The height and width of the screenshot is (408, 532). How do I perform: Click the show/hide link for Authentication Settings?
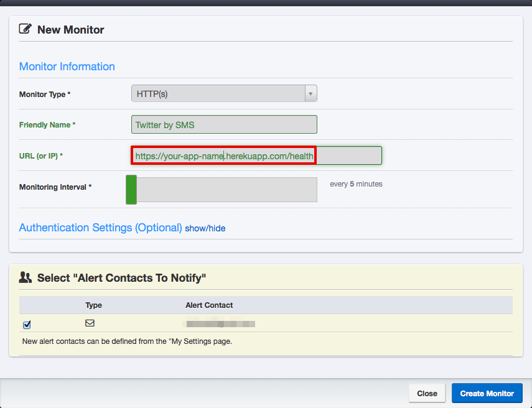coord(205,228)
